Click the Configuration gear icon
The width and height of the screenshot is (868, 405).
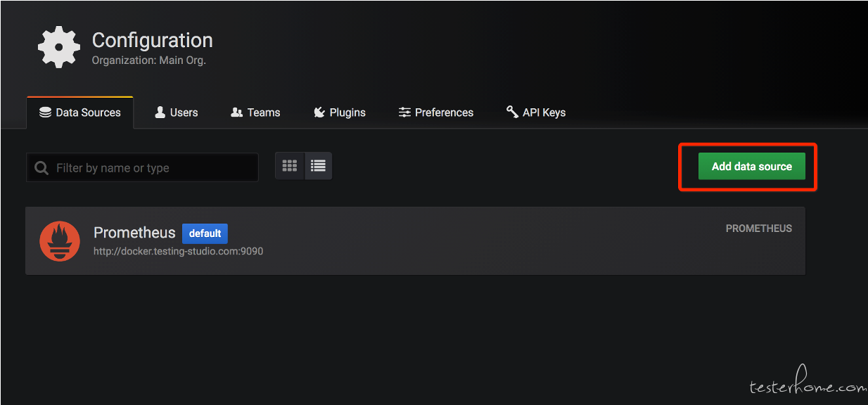tap(59, 47)
